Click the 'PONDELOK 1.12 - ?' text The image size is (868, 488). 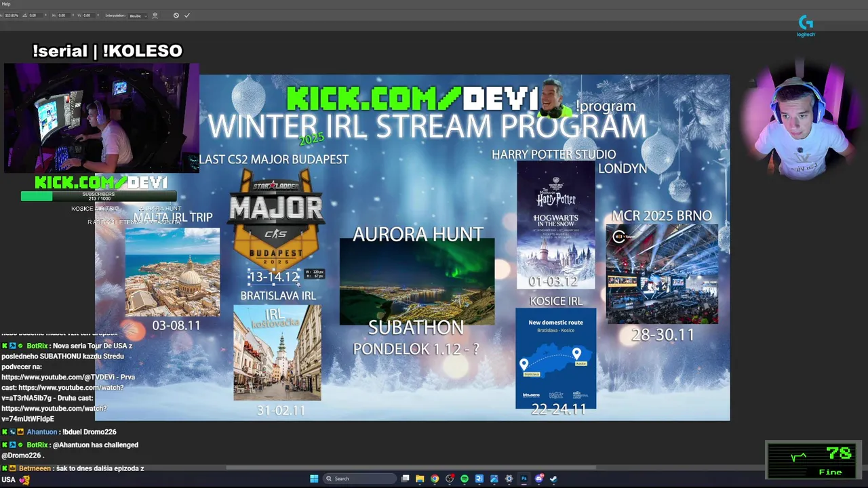[x=416, y=349]
